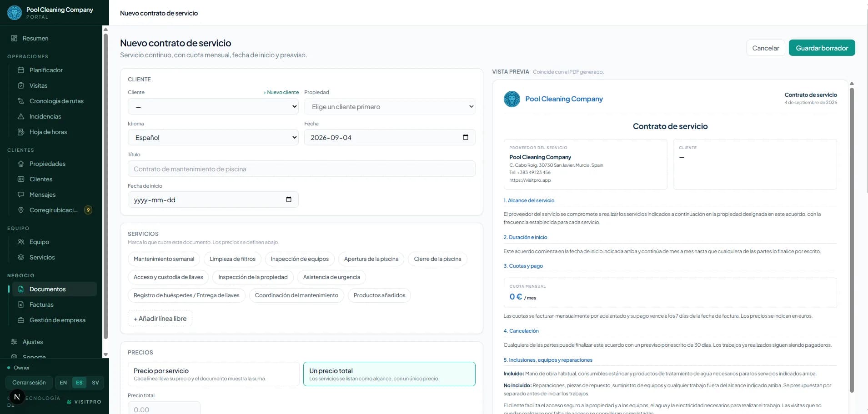Switch language to SV
The width and height of the screenshot is (868, 414).
95,383
